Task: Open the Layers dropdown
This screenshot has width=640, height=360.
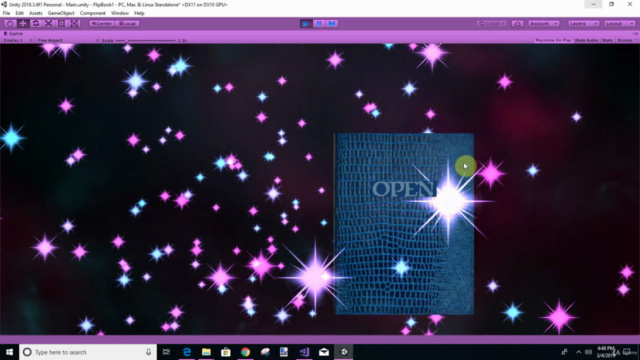Action: point(583,24)
